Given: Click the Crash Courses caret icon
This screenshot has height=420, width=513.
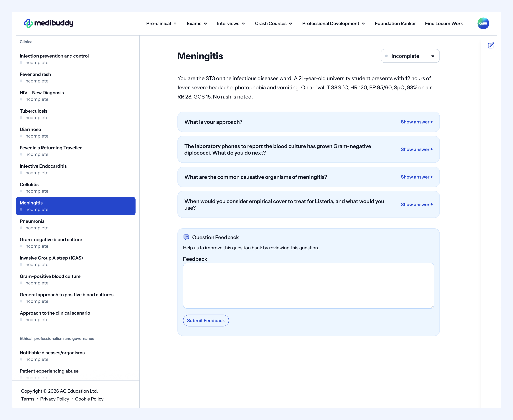Looking at the screenshot, I should coord(291,24).
